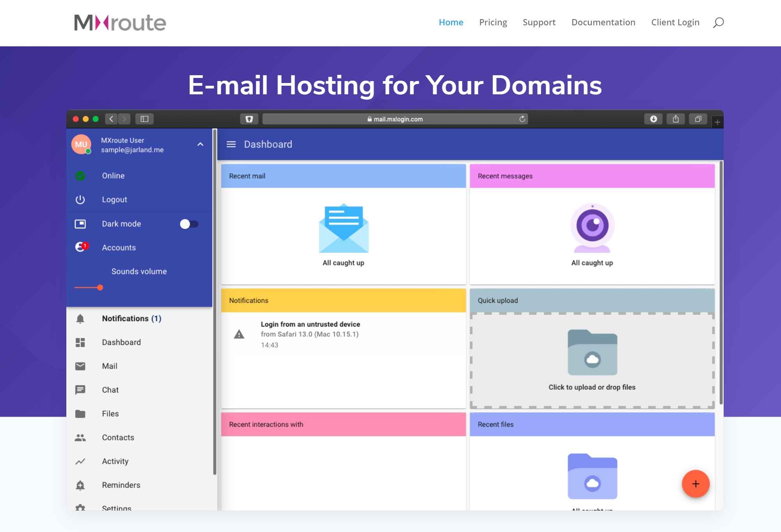Select the Pricing navigation tab
Image resolution: width=781 pixels, height=532 pixels.
[x=493, y=22]
